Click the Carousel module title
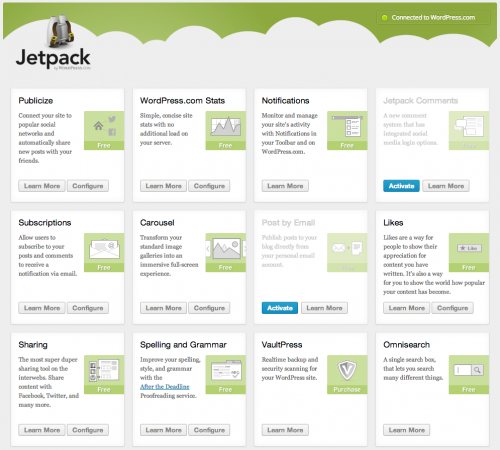This screenshot has width=500, height=450. click(157, 223)
